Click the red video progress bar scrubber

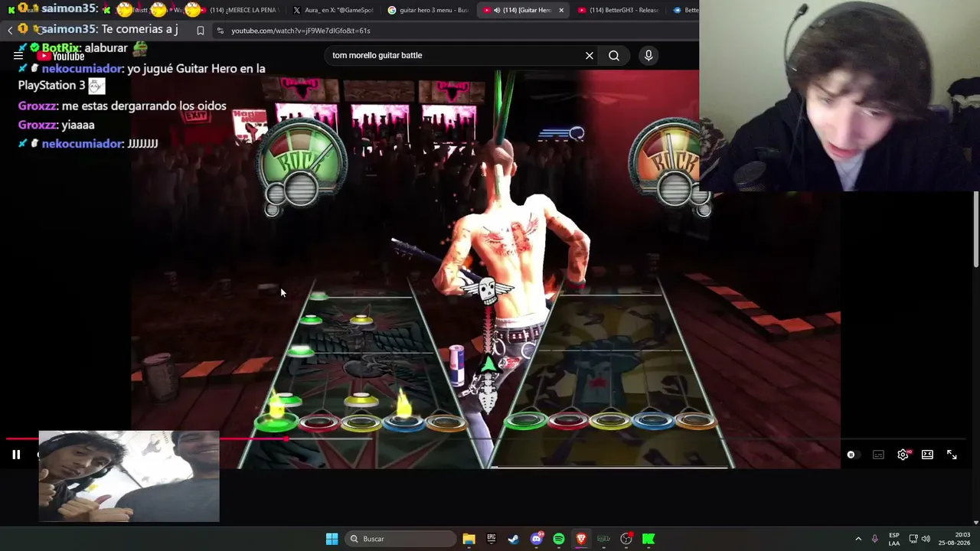pyautogui.click(x=286, y=439)
